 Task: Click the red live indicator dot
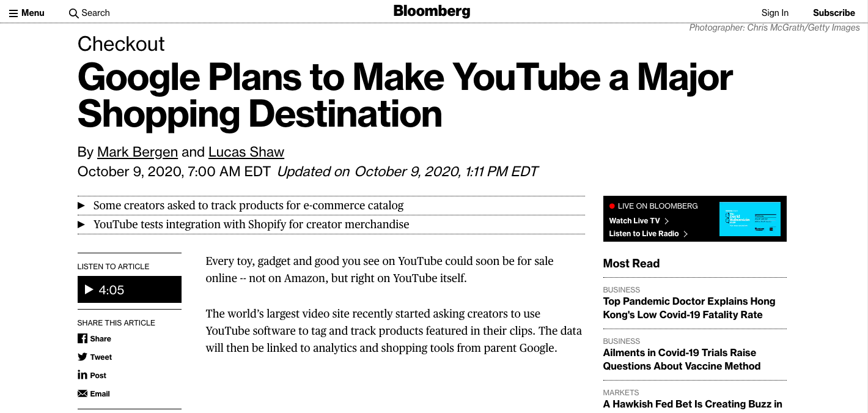(x=612, y=206)
